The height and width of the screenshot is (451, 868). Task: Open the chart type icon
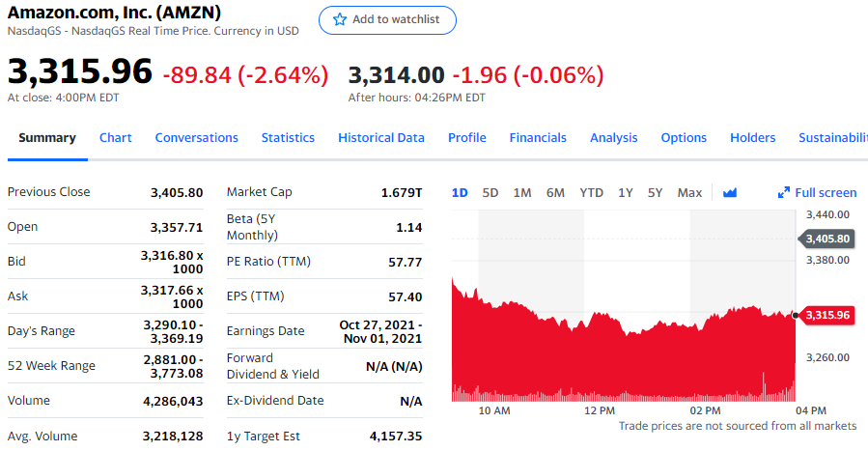(730, 193)
